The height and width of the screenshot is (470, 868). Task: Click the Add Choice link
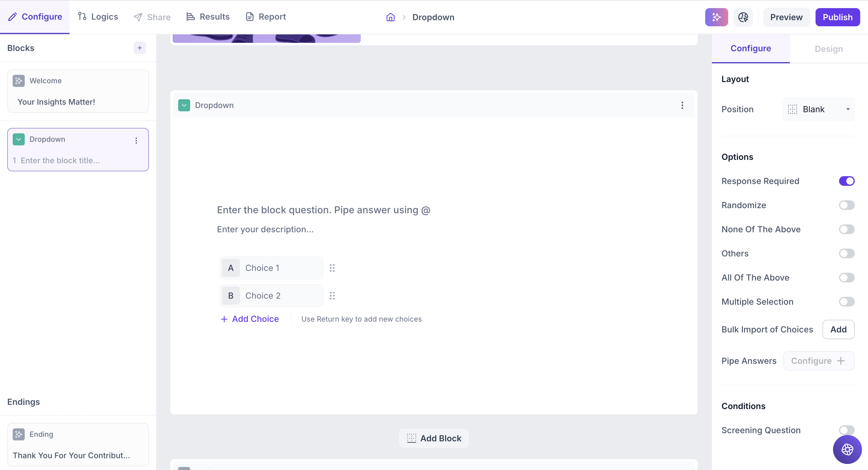250,319
